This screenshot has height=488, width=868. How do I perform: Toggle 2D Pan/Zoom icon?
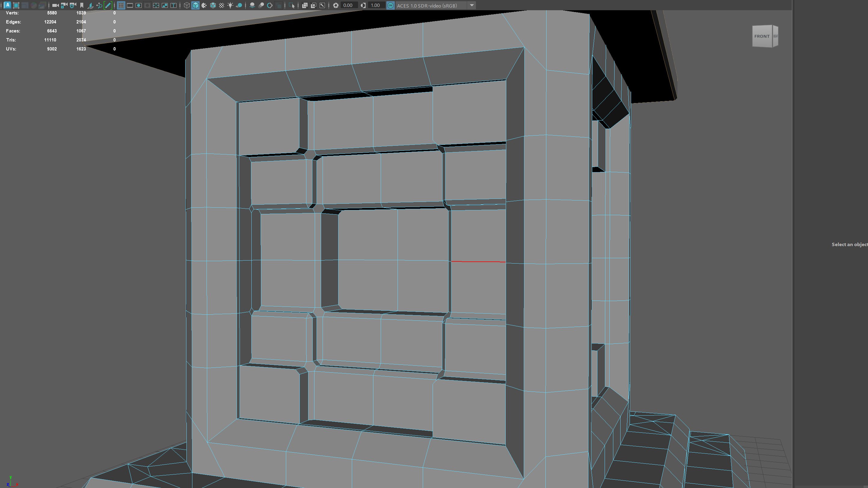pos(99,5)
